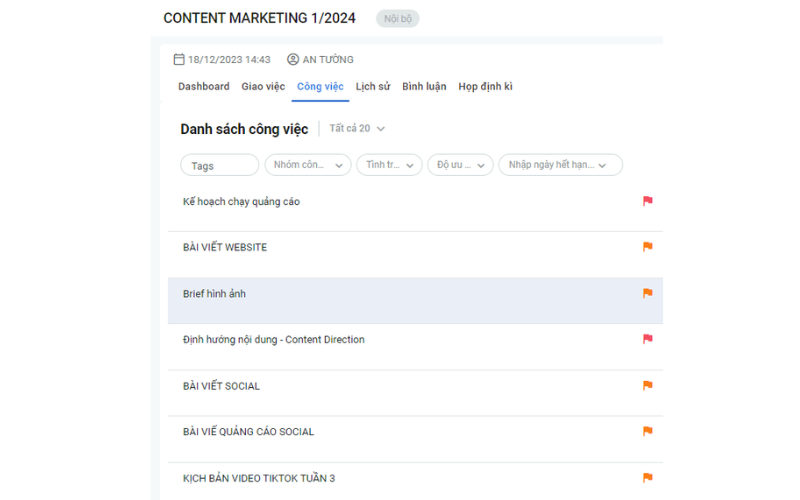Click the orange flag on BÀI VIẾT SOCIAL row

(x=647, y=386)
